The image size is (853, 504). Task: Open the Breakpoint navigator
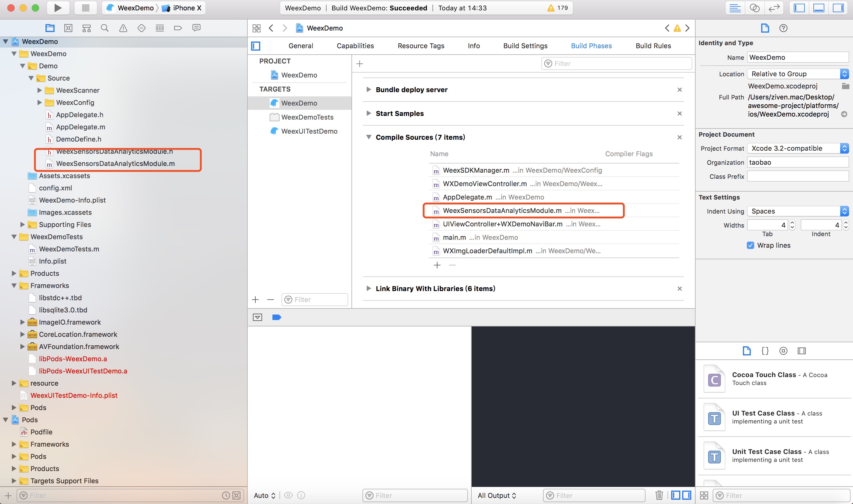178,28
